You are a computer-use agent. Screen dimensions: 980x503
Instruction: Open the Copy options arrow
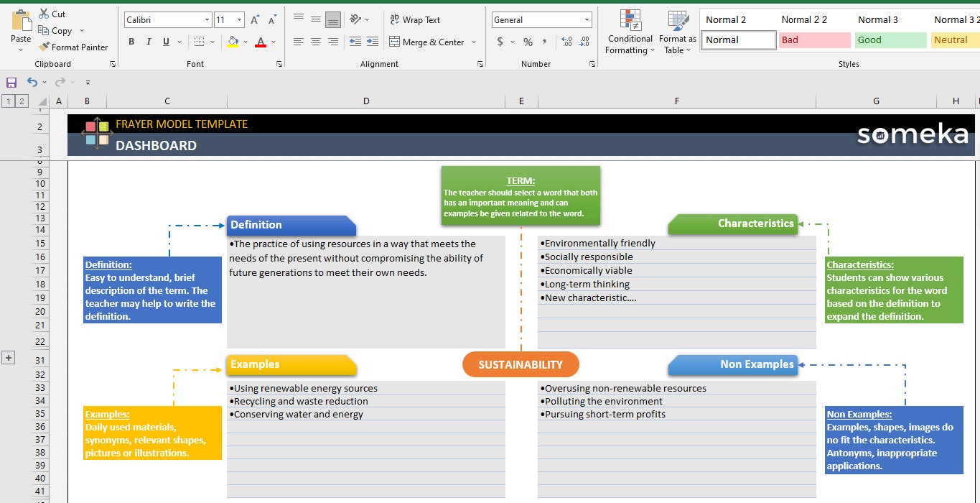point(81,31)
